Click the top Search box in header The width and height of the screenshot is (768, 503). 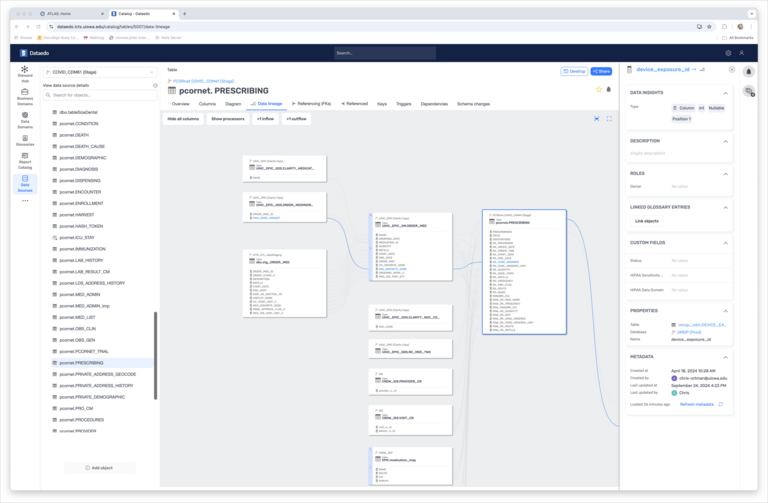click(385, 53)
